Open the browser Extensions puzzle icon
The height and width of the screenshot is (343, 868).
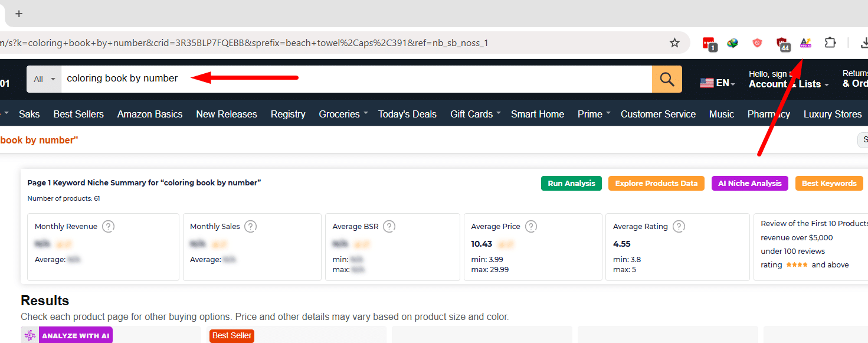[830, 43]
